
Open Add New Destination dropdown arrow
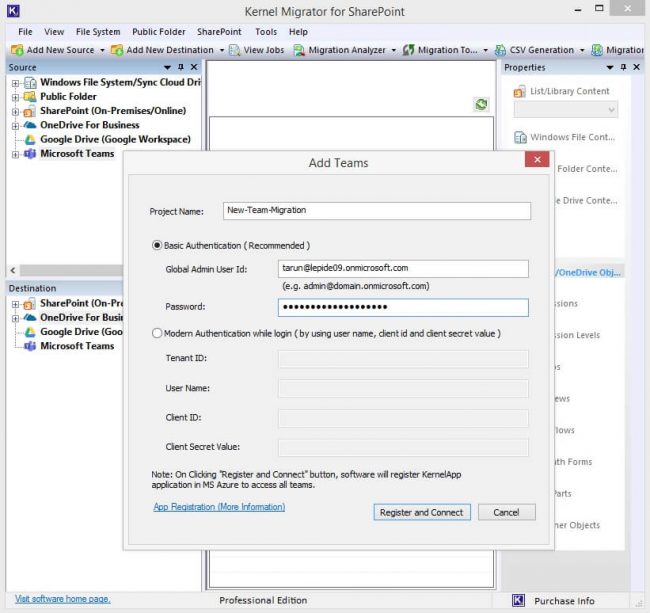222,51
